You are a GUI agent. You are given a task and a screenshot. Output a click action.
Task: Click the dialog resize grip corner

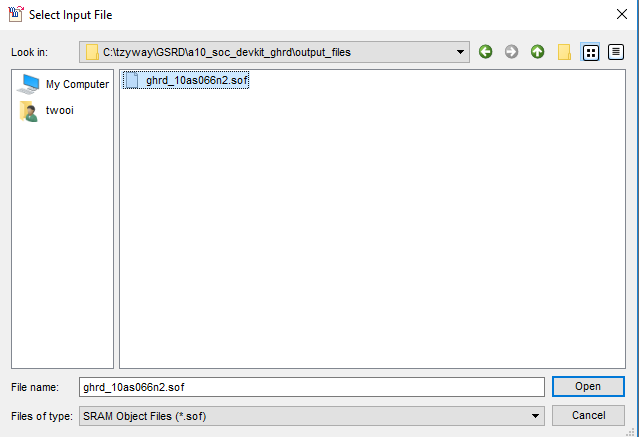(x=630, y=432)
